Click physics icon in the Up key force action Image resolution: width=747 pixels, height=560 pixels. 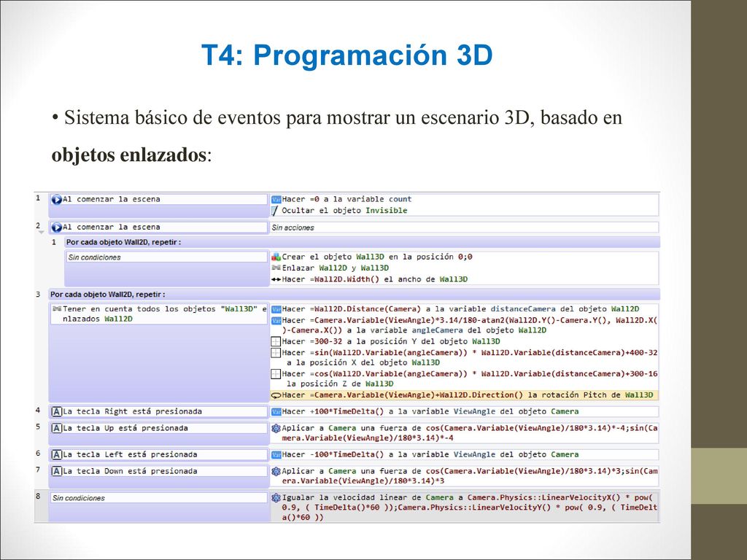[276, 429]
